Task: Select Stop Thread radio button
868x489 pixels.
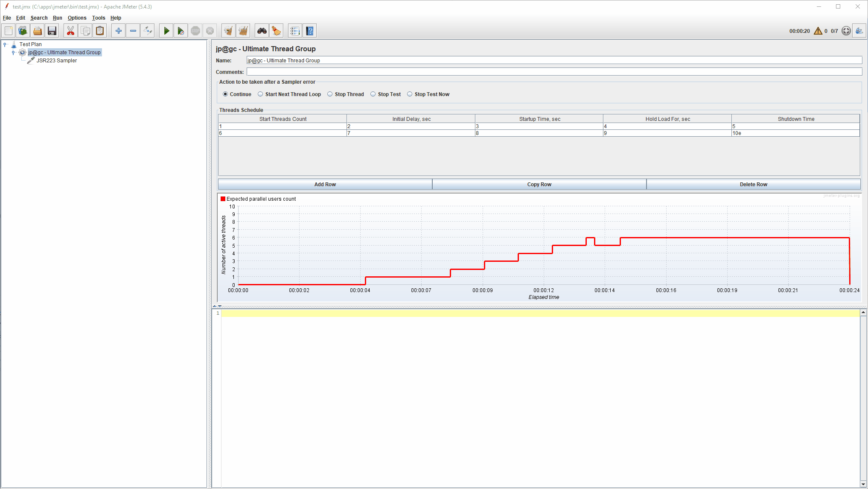Action: pos(330,94)
